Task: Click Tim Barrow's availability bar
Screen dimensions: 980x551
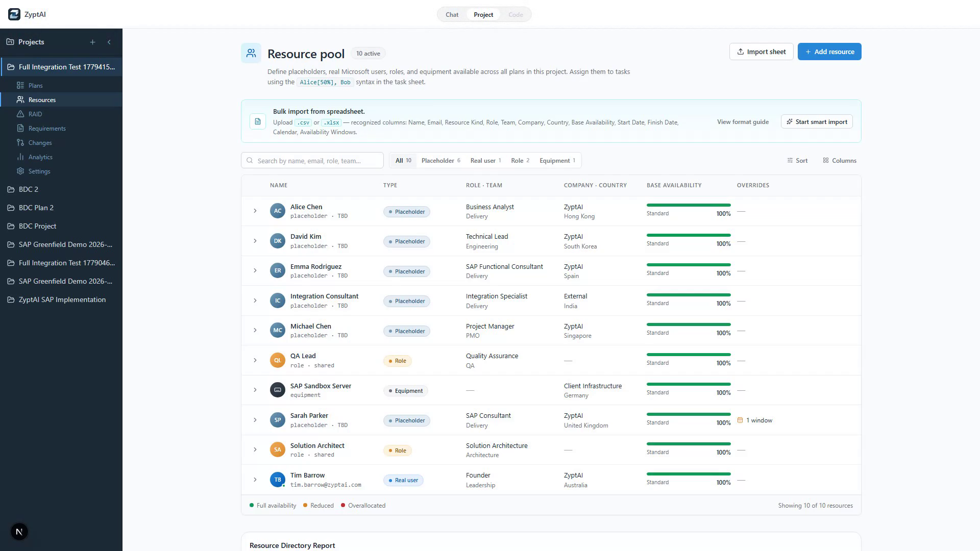Action: [x=689, y=473]
